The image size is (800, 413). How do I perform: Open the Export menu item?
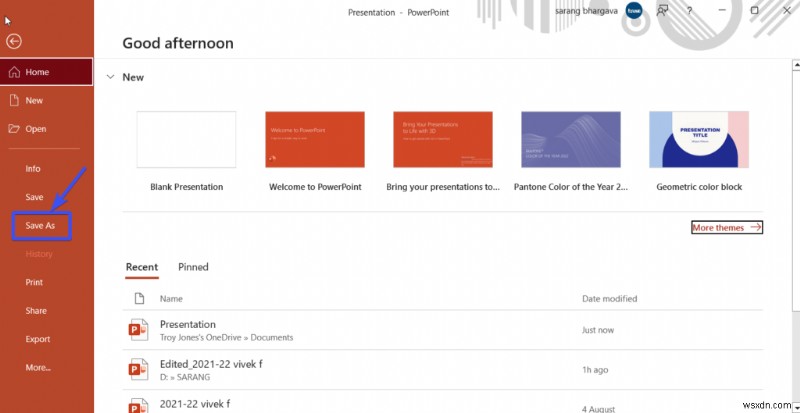coord(38,339)
